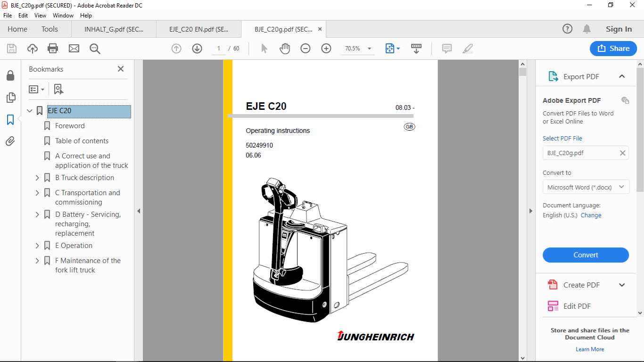This screenshot has height=362, width=644.
Task: Open Attachments paperclip panel
Action: (x=10, y=141)
